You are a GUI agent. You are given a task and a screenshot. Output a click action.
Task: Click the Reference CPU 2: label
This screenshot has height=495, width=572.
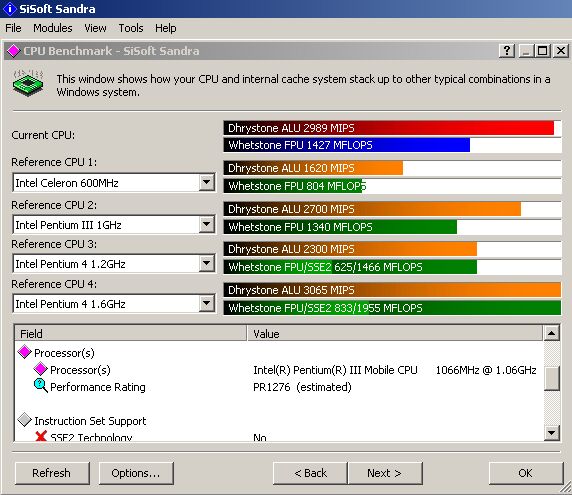click(x=54, y=205)
